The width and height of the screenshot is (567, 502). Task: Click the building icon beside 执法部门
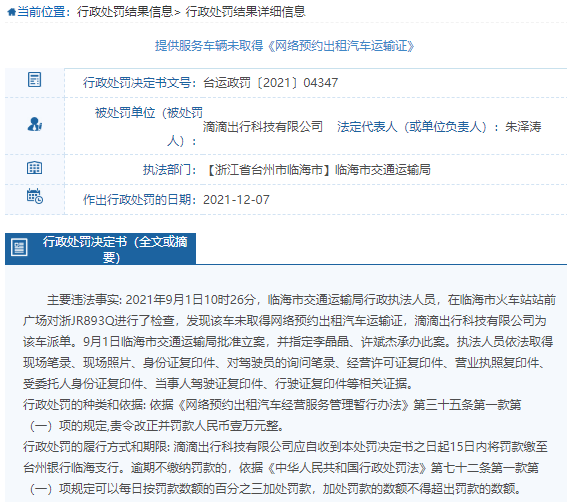coord(35,168)
